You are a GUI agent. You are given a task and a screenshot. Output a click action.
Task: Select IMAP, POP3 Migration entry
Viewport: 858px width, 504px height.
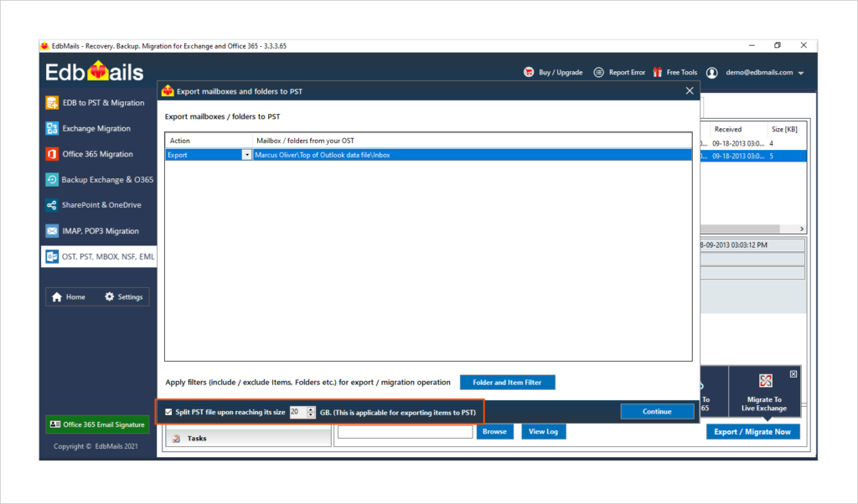pos(92,231)
